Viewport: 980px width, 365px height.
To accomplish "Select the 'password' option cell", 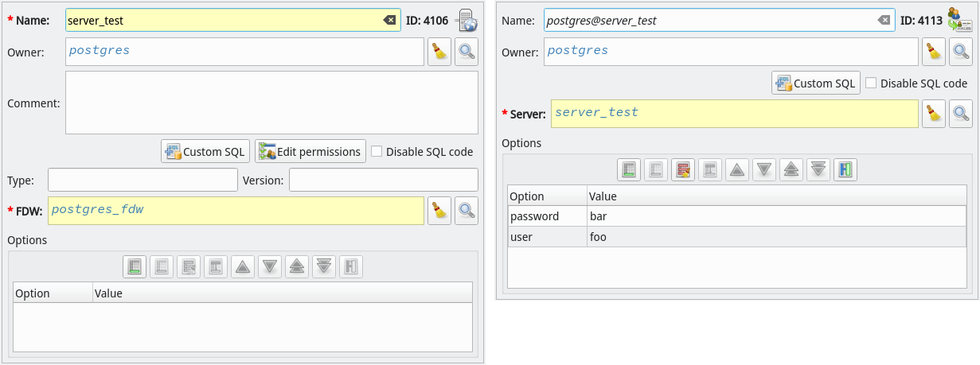I will click(x=547, y=216).
